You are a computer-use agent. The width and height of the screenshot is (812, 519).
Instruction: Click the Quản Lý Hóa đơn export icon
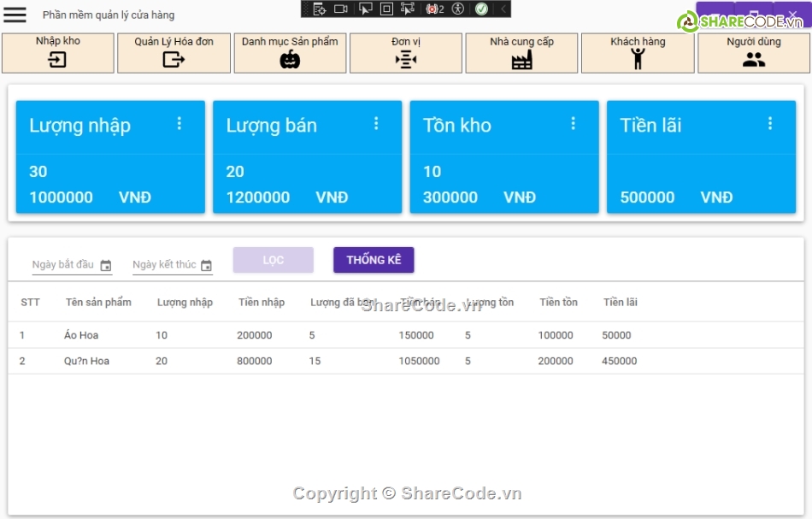[174, 59]
